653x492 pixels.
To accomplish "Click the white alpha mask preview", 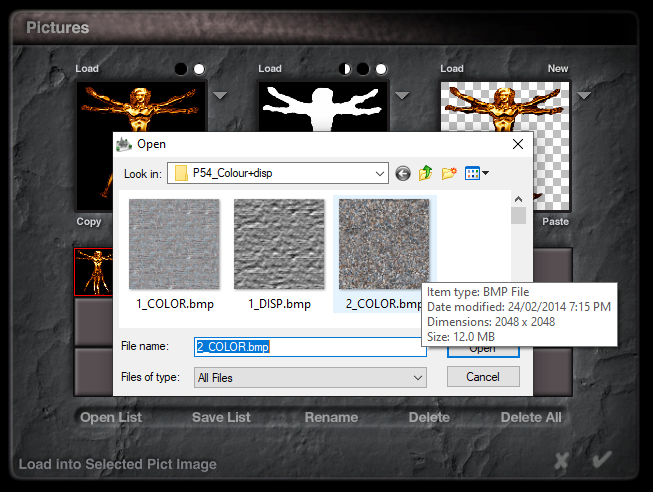I will click(x=323, y=107).
